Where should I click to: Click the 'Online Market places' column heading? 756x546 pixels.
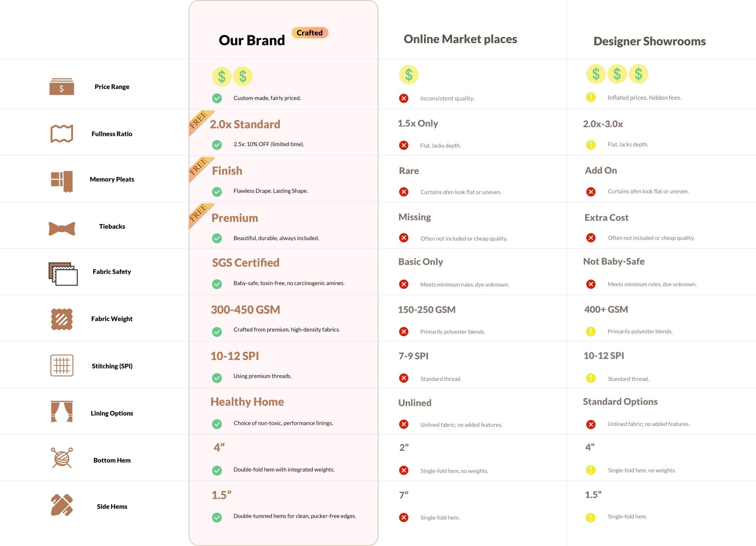coord(460,39)
